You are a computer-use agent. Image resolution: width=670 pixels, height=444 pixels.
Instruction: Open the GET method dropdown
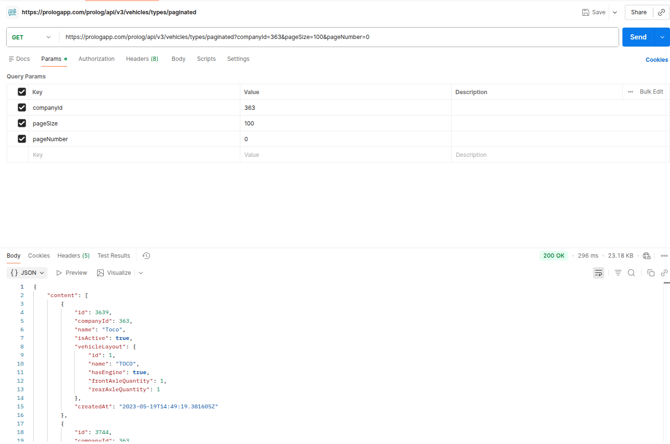(31, 37)
